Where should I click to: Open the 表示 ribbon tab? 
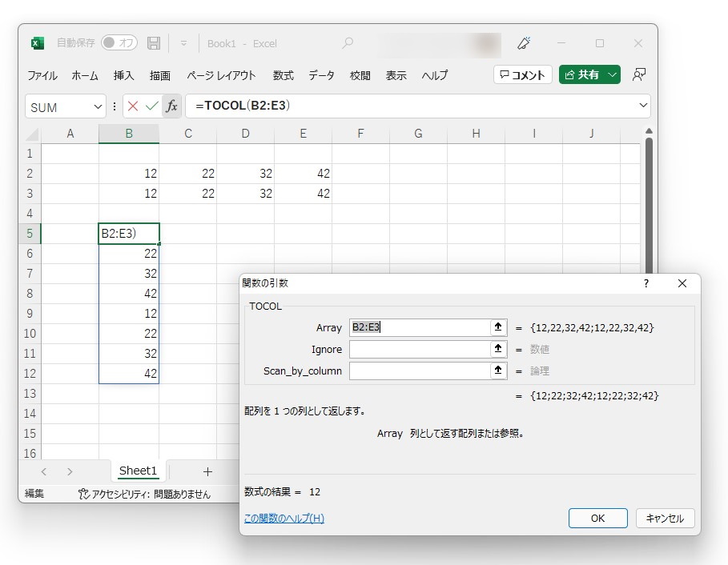(396, 75)
